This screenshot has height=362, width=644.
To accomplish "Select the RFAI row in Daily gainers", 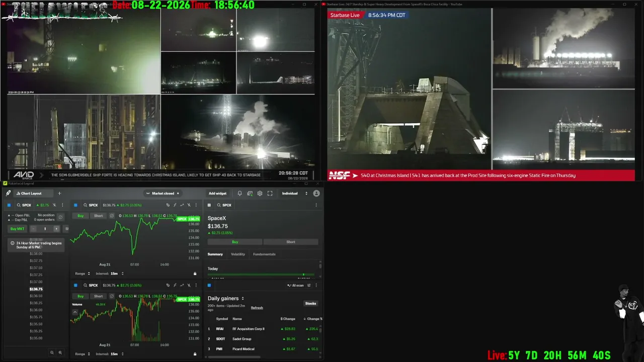I will pyautogui.click(x=264, y=329).
